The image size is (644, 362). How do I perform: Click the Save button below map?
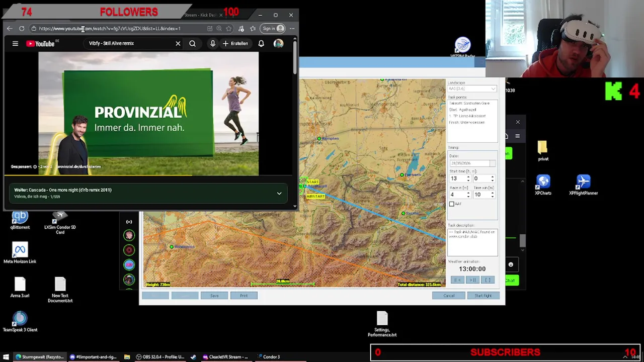214,296
